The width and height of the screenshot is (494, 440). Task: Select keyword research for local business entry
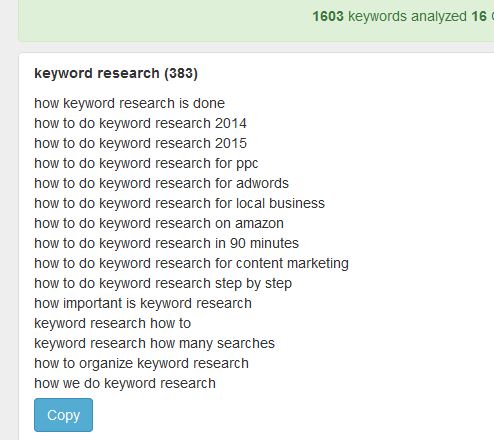point(179,203)
